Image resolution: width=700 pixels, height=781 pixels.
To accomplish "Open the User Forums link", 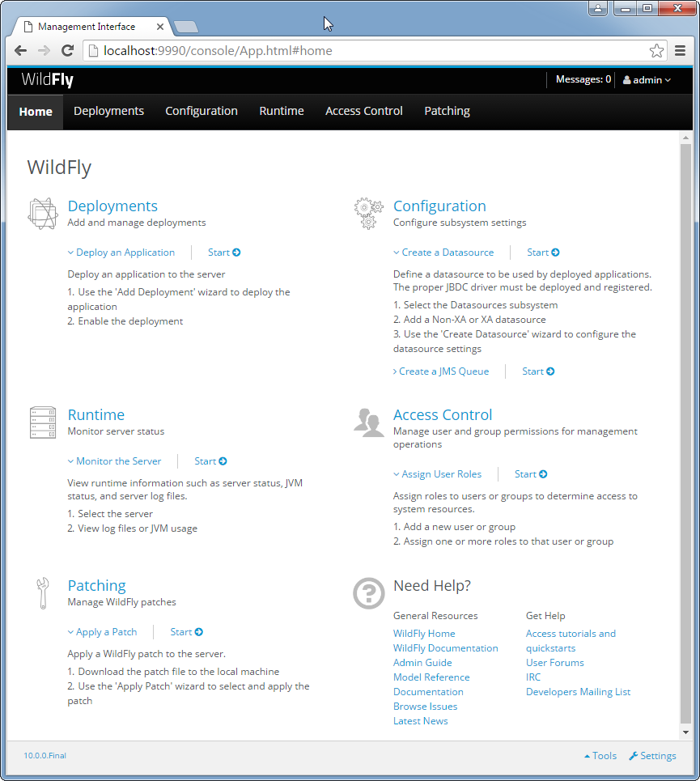I will [555, 663].
